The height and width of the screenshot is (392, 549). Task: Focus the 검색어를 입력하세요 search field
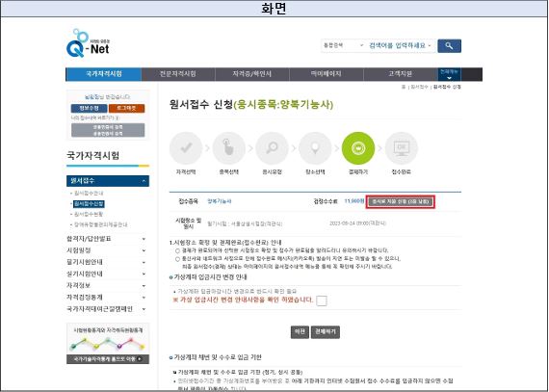[401, 46]
